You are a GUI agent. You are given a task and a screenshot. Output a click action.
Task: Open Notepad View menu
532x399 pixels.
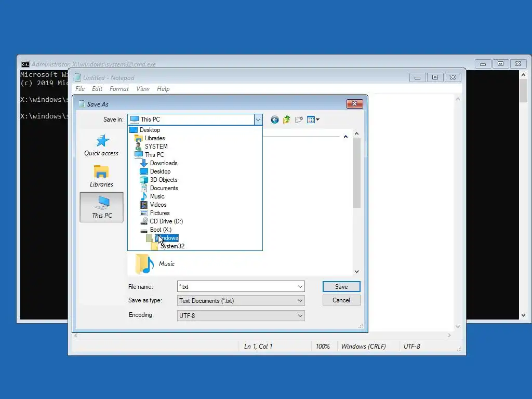coord(143,89)
